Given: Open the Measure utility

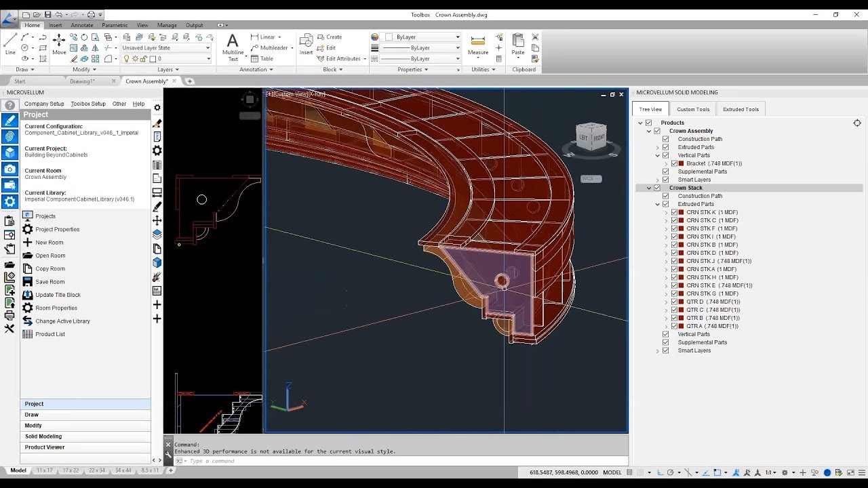Looking at the screenshot, I should (478, 43).
